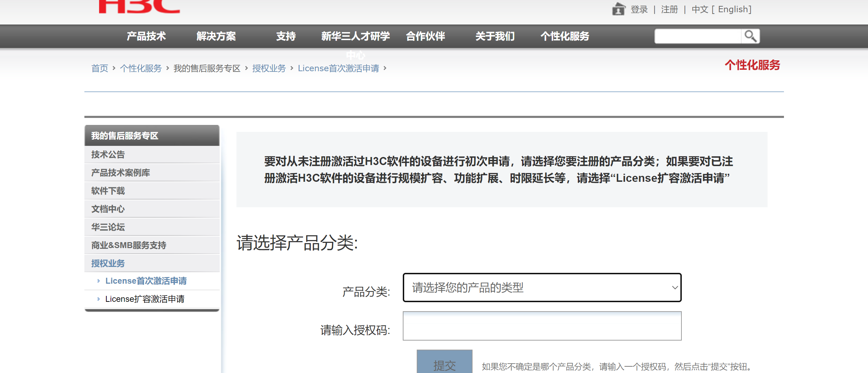Screen dimensions: 868x373
Task: Click 我的售后服务专区 sidebar header
Action: [x=152, y=135]
